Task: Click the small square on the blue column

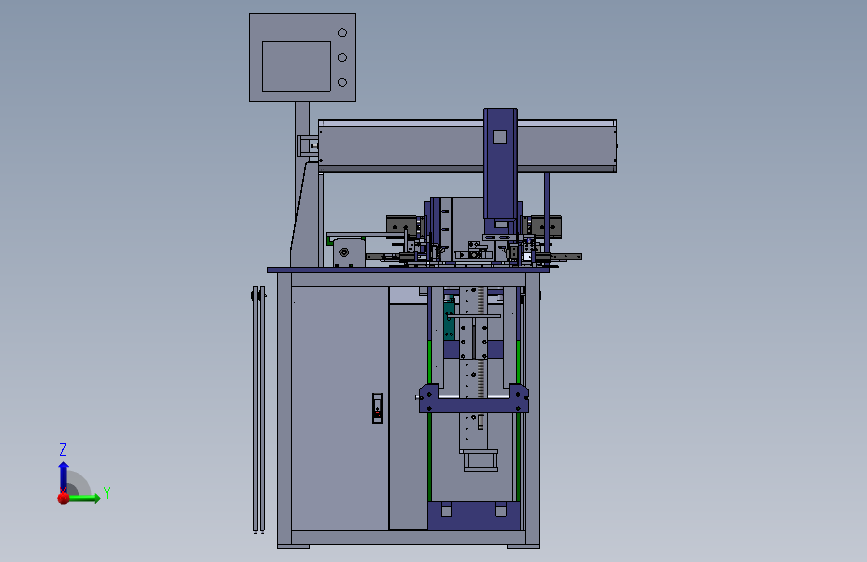Action: [500, 137]
